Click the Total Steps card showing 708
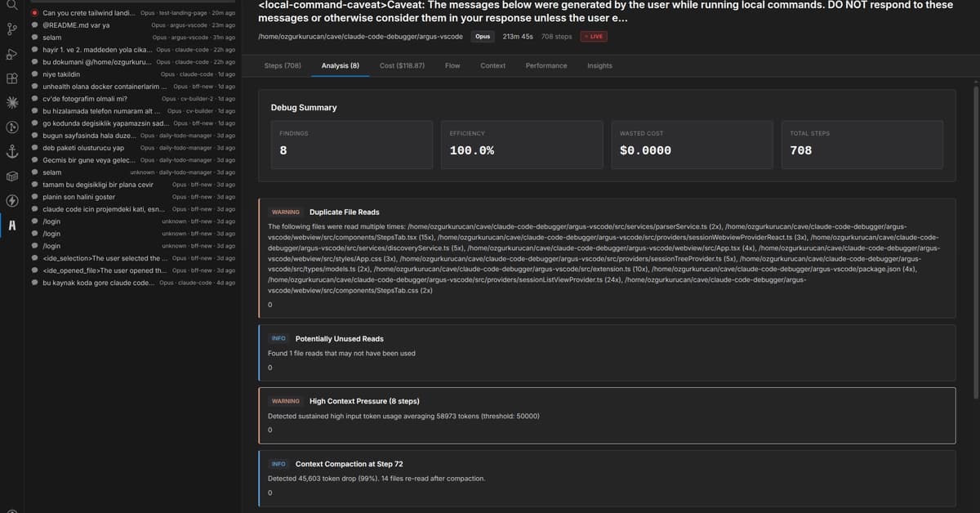The width and height of the screenshot is (980, 513). pyautogui.click(x=862, y=145)
